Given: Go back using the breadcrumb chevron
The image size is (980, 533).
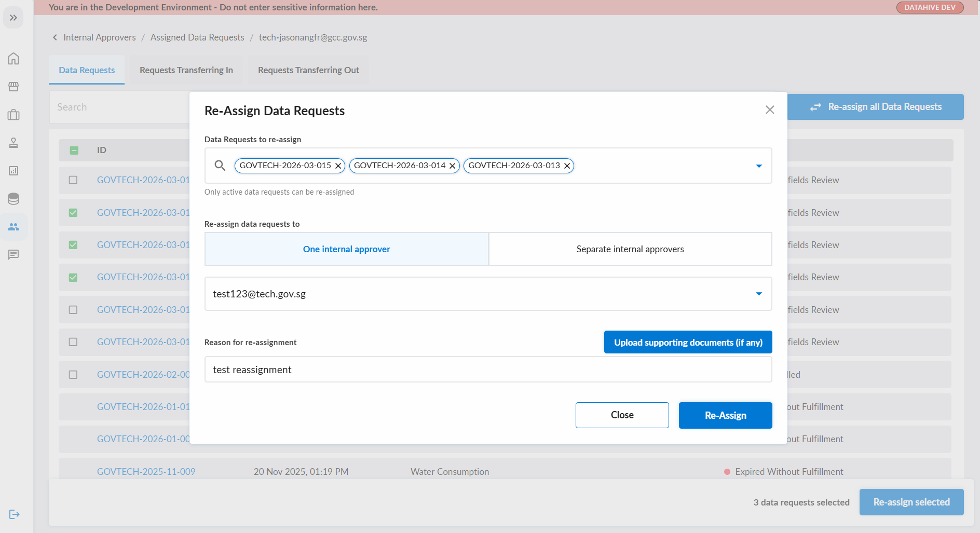Looking at the screenshot, I should coord(55,37).
